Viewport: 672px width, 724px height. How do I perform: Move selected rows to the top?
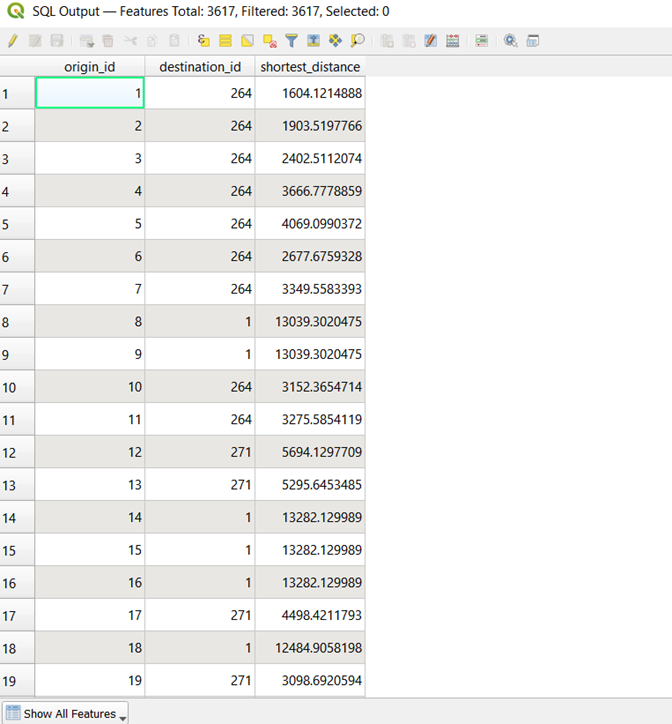coord(313,41)
